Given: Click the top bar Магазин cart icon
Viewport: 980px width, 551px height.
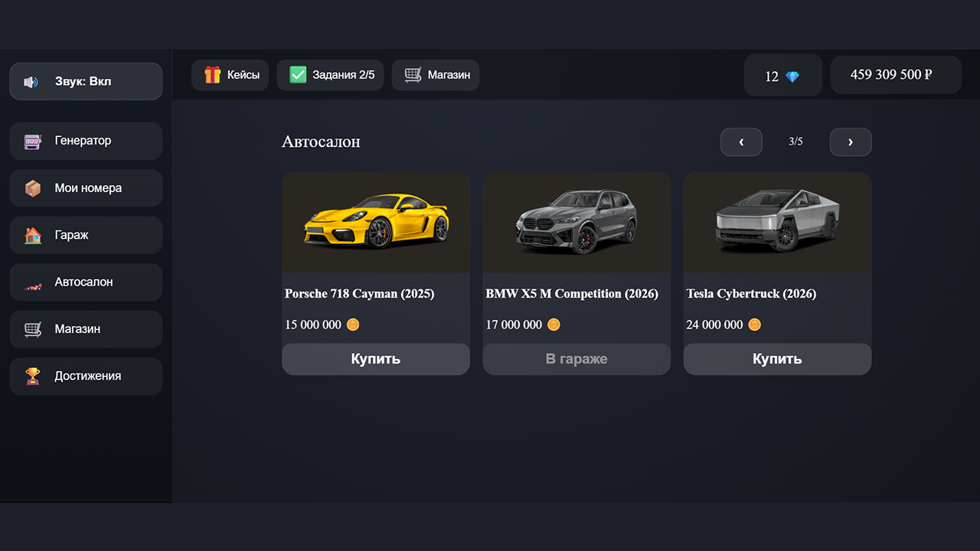Looking at the screenshot, I should [413, 75].
